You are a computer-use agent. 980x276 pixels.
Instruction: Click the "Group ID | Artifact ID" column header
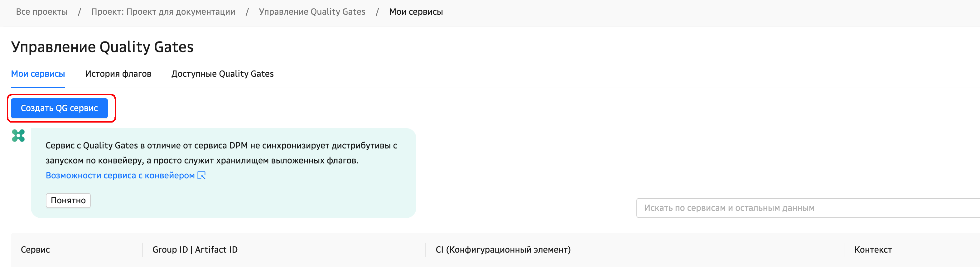click(x=195, y=250)
